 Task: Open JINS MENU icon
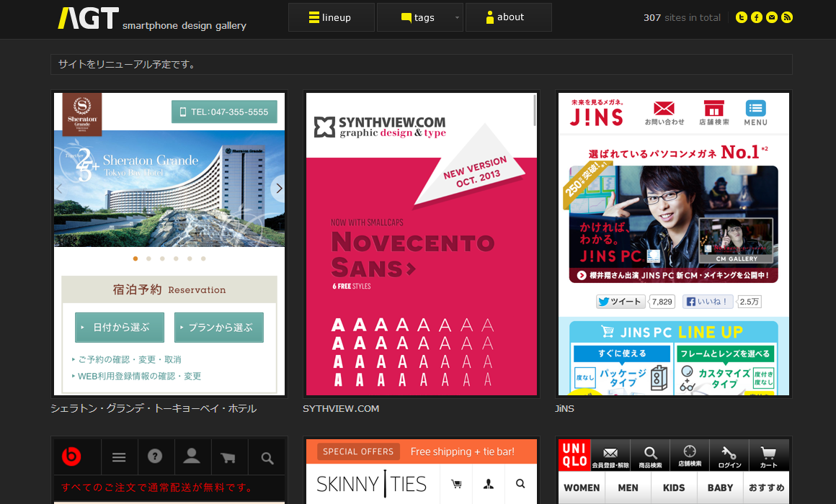pos(755,113)
